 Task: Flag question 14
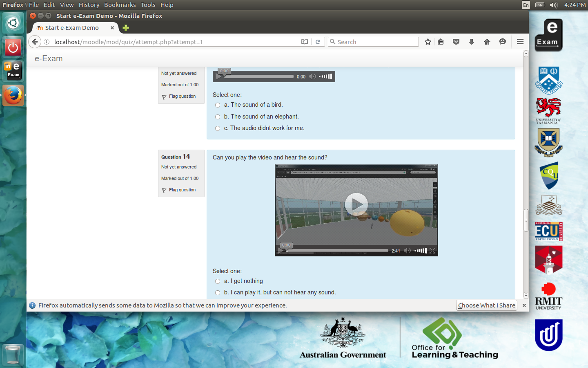pos(182,190)
